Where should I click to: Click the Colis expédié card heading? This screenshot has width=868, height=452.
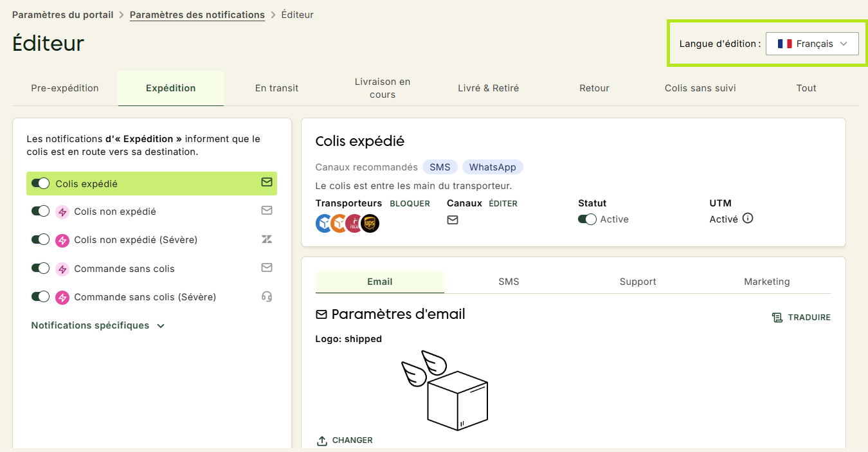pos(360,141)
